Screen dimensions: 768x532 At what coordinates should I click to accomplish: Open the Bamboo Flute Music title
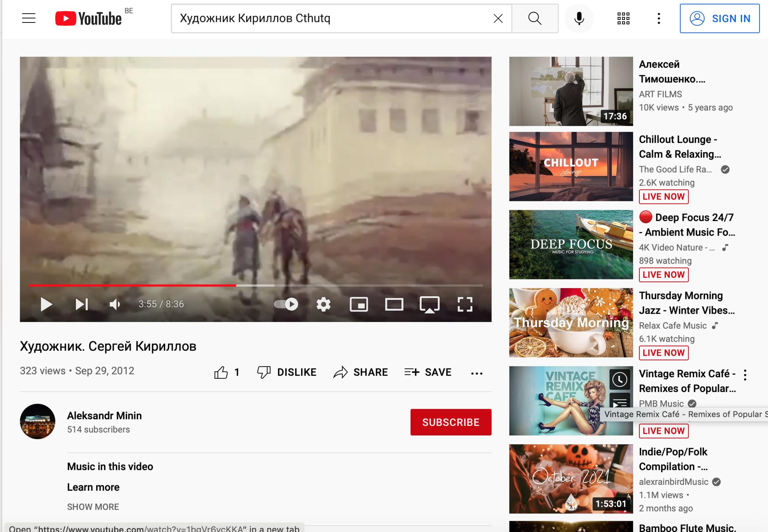pos(687,528)
